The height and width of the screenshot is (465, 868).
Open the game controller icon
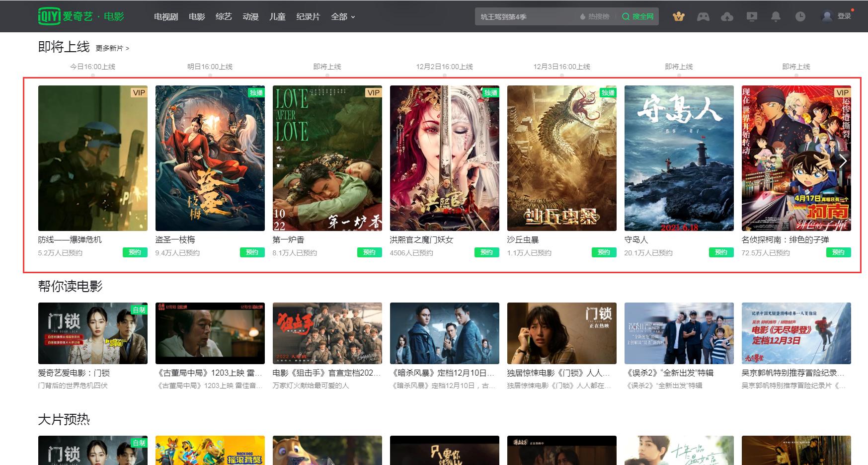(703, 16)
